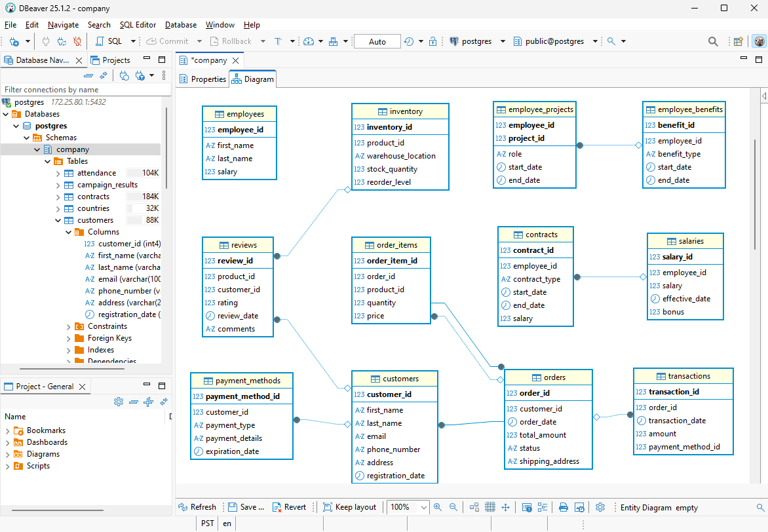Viewport: 768px width, 532px height.
Task: Click the Collapse All icon in navigator
Action: (x=88, y=75)
